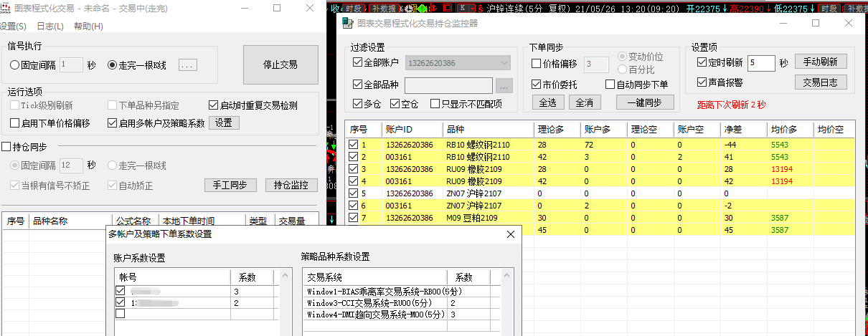The height and width of the screenshot is (336, 868).
Task: Click the 品种名称 column header
Action: (70, 221)
